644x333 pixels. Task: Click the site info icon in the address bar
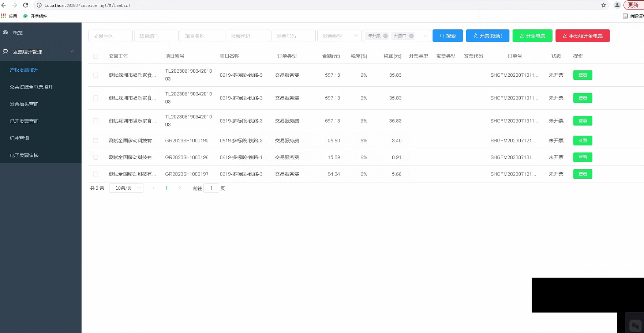[39, 5]
